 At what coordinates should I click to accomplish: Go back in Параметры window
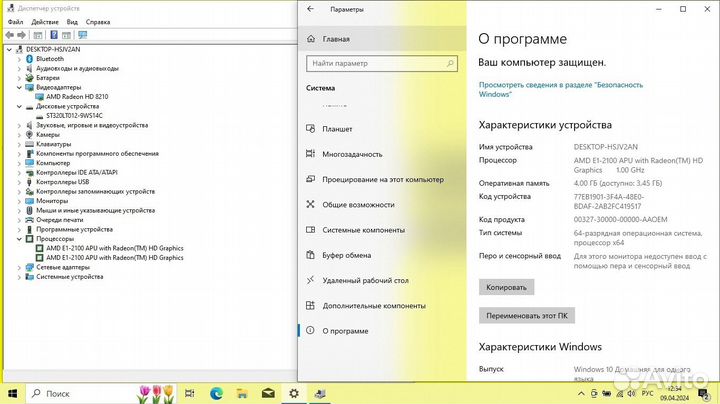[x=310, y=9]
